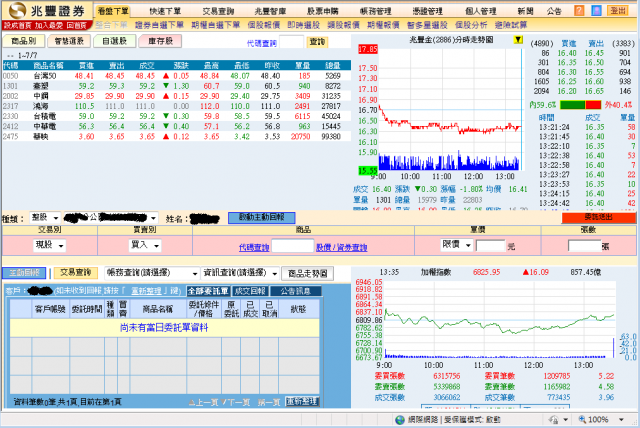Viewport: 640px width, 428px height.
Task: Open the 智多量選股 submenu item
Action: pos(427,25)
